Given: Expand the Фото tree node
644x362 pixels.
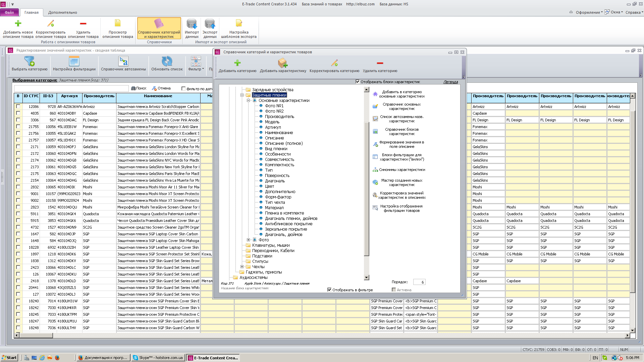Looking at the screenshot, I should (x=248, y=240).
